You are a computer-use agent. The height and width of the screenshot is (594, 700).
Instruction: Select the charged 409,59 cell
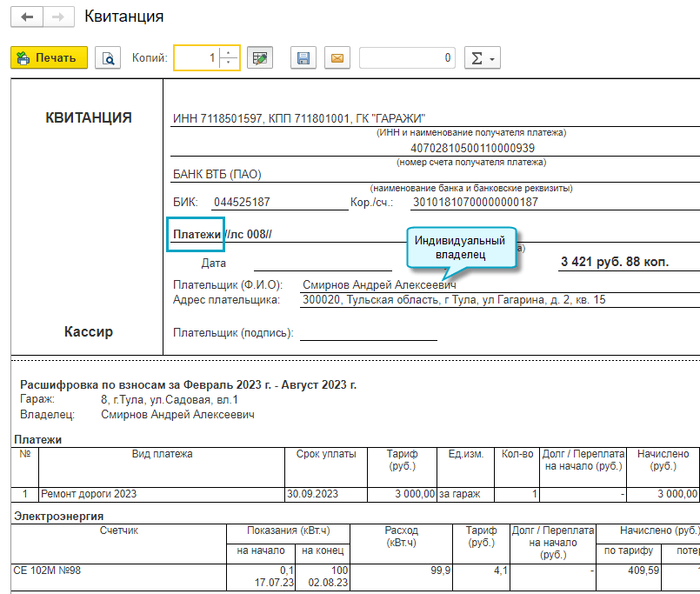[x=629, y=577]
